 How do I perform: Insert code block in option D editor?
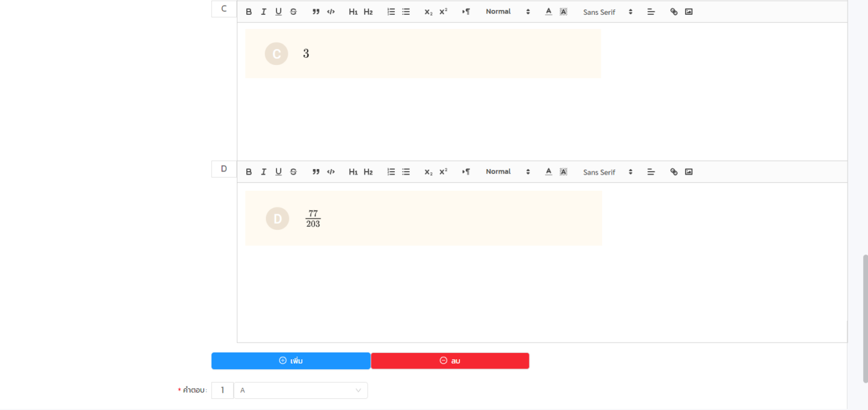(x=331, y=172)
